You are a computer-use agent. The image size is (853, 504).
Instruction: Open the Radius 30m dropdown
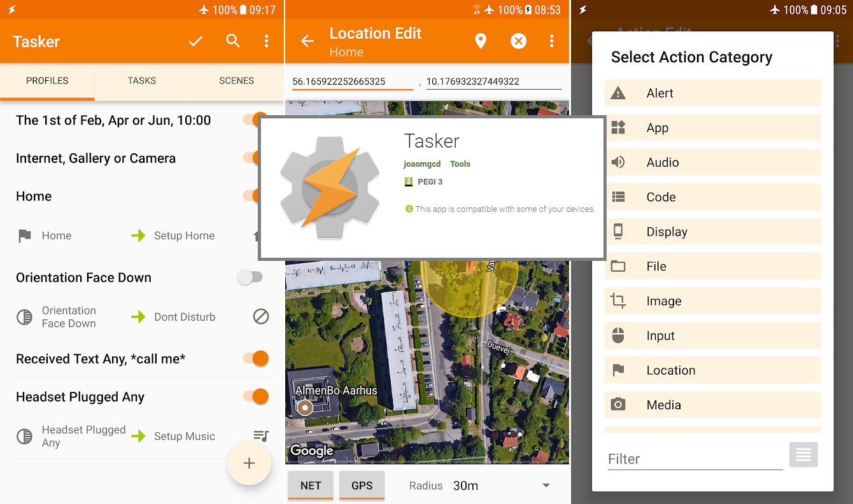[546, 485]
